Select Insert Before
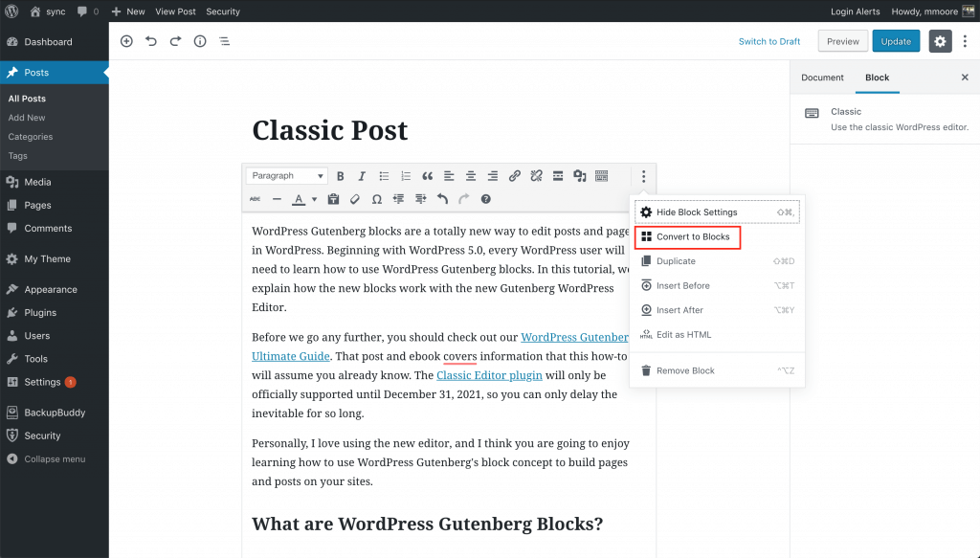Image resolution: width=980 pixels, height=558 pixels. pos(718,285)
